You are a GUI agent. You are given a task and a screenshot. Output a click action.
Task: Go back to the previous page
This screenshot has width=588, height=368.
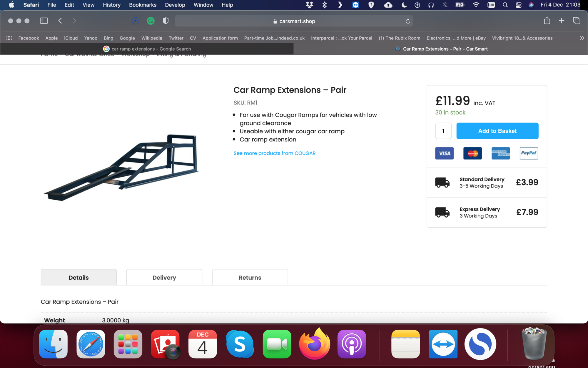point(60,21)
